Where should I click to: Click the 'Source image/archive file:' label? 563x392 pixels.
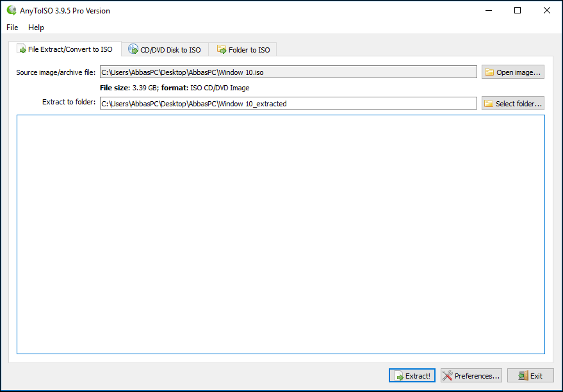pyautogui.click(x=56, y=72)
